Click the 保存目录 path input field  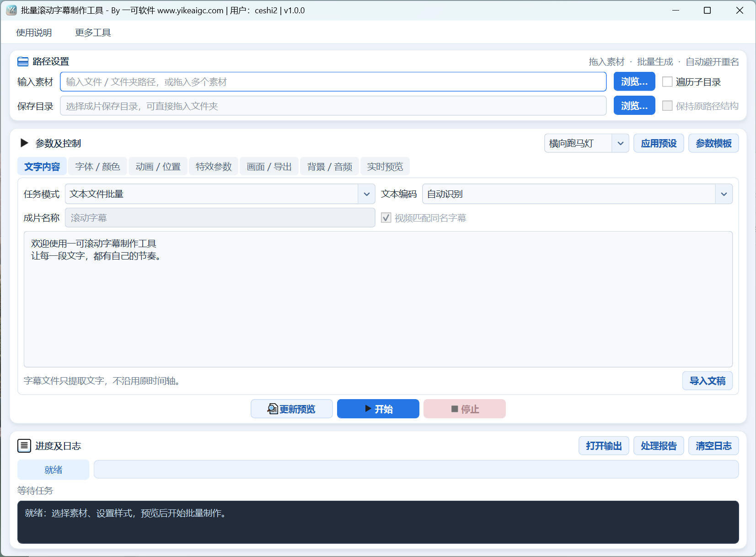pyautogui.click(x=333, y=106)
